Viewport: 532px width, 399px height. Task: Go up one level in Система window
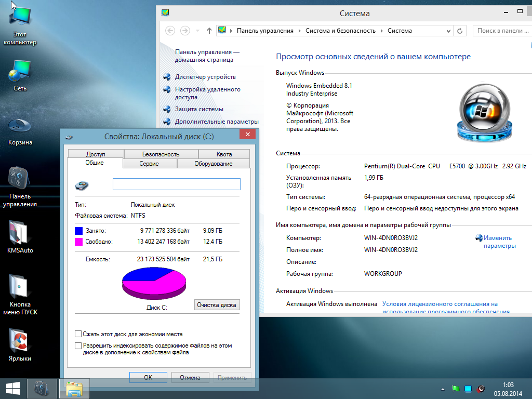(x=209, y=31)
